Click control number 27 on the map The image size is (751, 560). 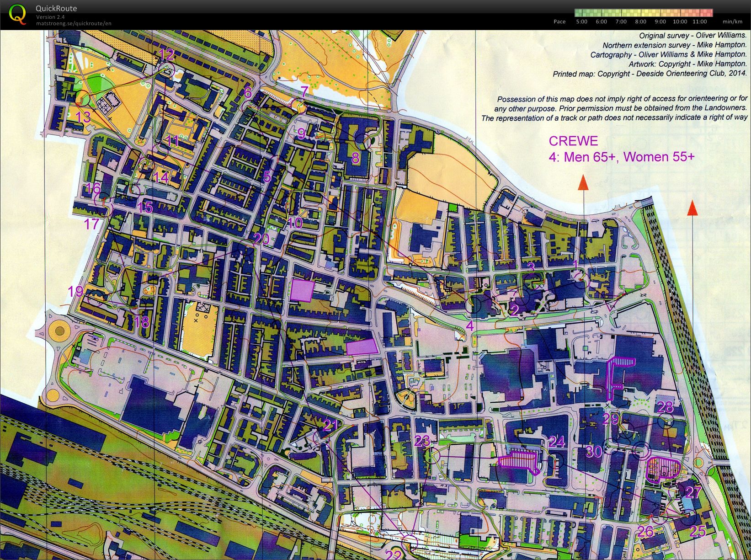click(693, 492)
